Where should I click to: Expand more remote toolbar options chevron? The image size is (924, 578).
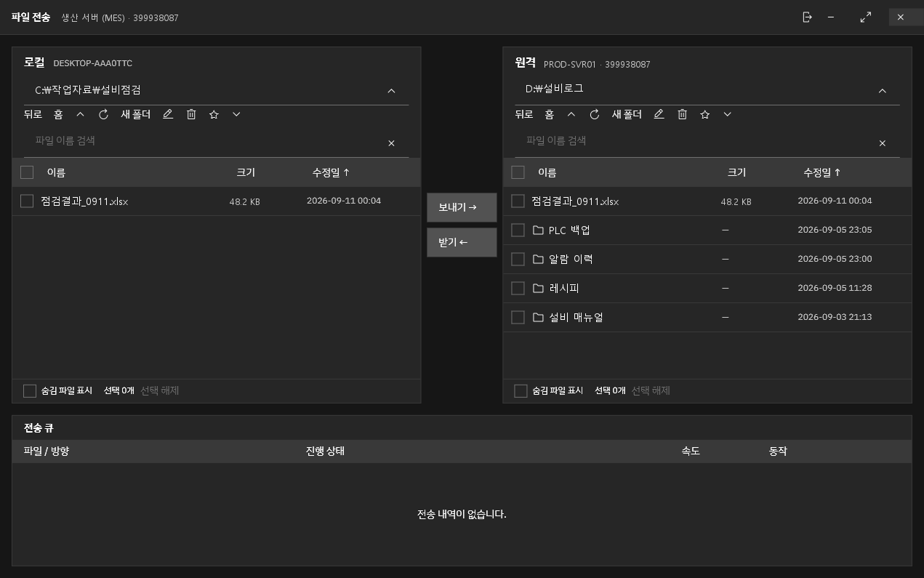(x=727, y=114)
